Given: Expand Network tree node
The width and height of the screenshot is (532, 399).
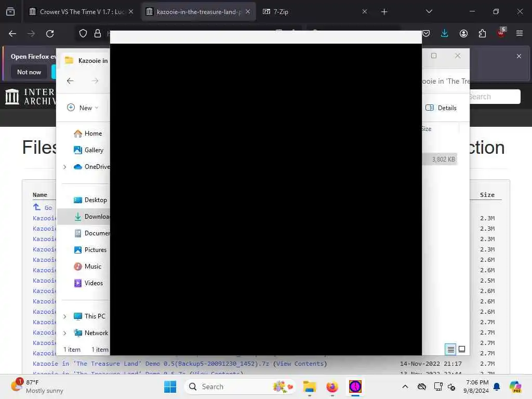Looking at the screenshot, I should [64, 333].
